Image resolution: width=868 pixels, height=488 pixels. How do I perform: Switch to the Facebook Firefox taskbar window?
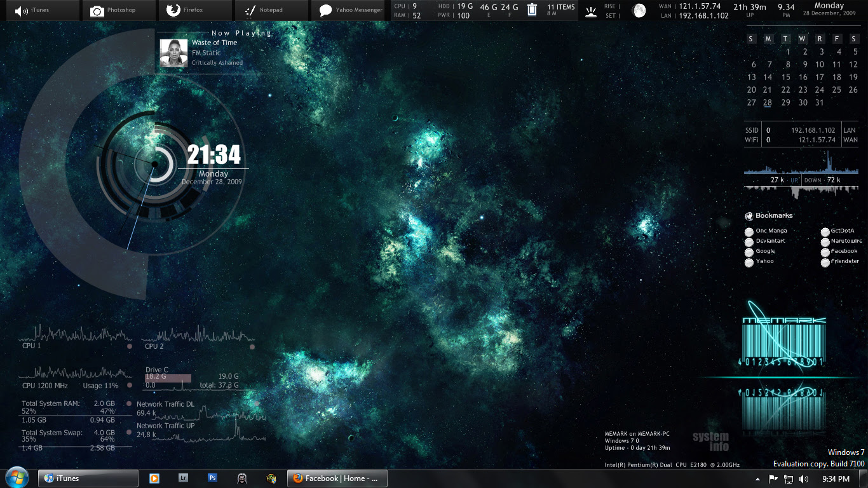(x=337, y=478)
